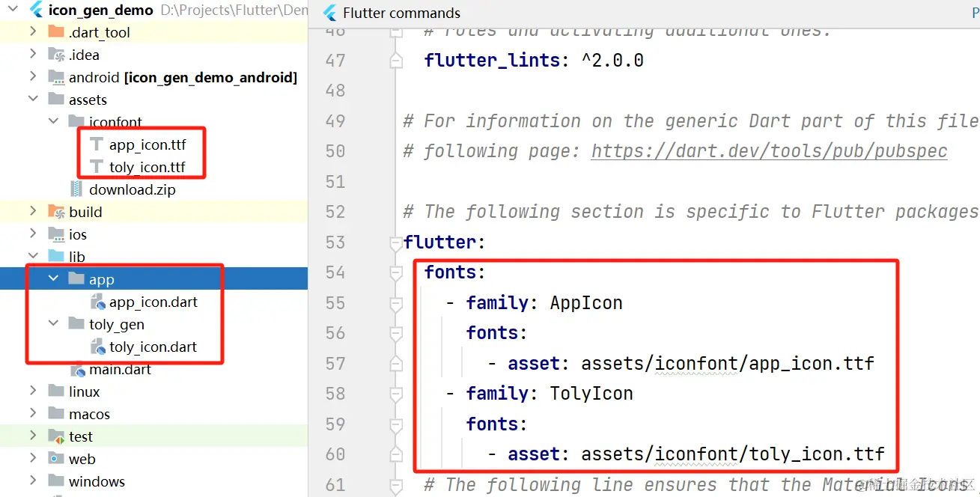
Task: Select the download.zip archive icon
Action: 76,189
